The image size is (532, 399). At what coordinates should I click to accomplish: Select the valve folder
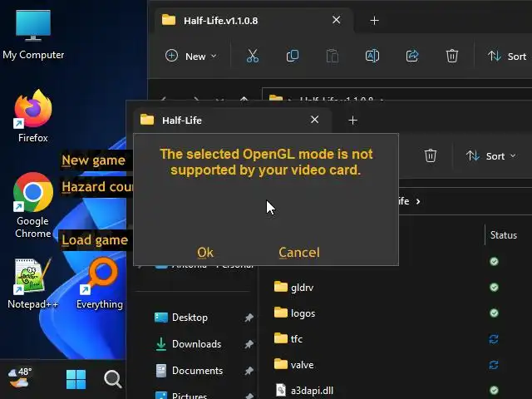[293, 365]
